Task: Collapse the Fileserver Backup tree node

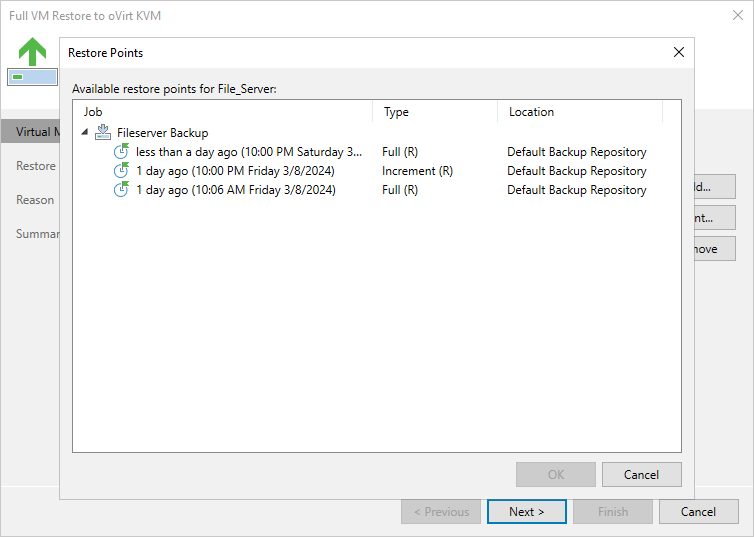Action: coord(85,133)
